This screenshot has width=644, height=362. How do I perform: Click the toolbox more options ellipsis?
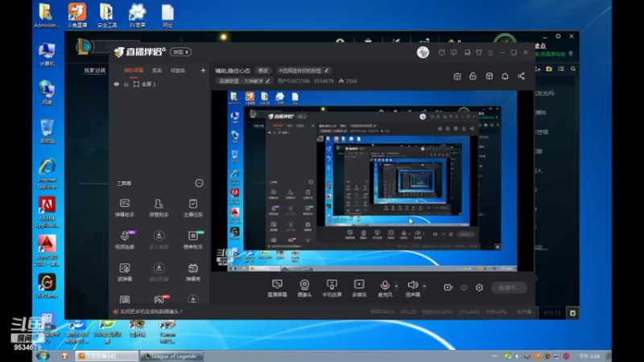[199, 183]
